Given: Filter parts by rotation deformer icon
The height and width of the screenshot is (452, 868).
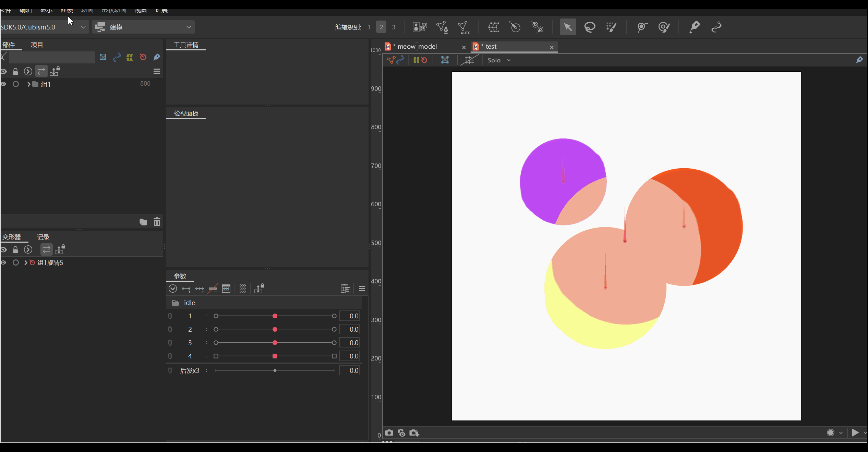Looking at the screenshot, I should 143,57.
